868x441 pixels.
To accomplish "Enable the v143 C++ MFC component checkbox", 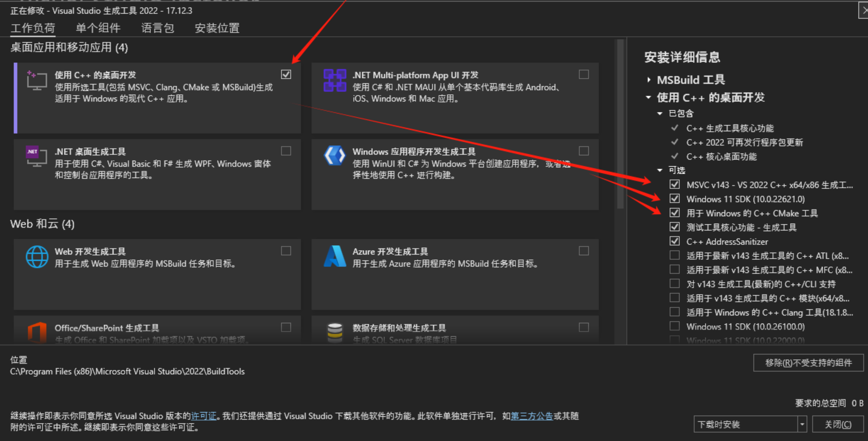I will (675, 269).
